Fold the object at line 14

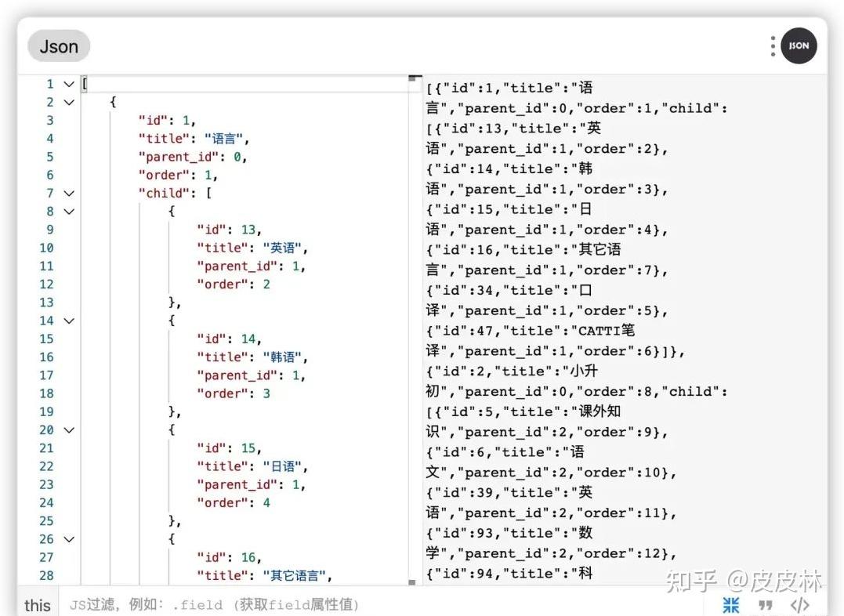tap(69, 321)
